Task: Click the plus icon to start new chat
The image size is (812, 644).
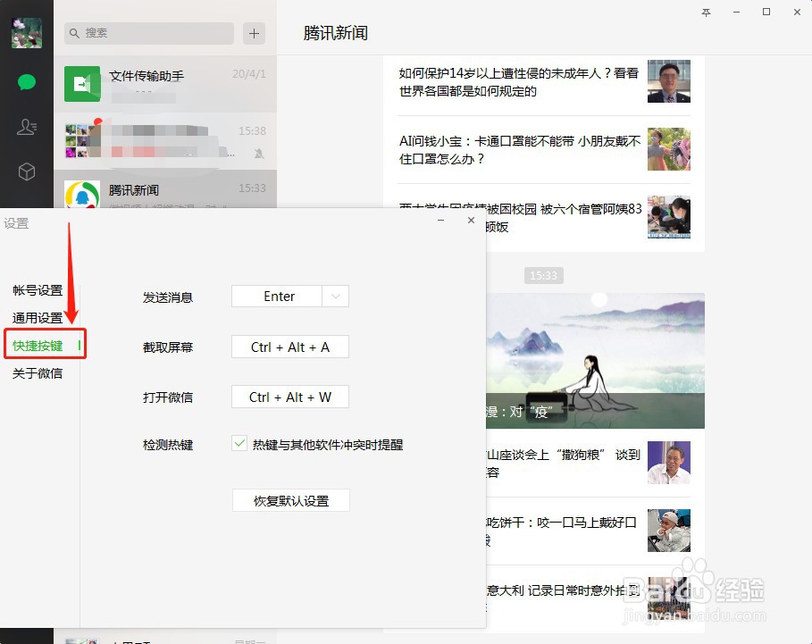Action: tap(254, 33)
